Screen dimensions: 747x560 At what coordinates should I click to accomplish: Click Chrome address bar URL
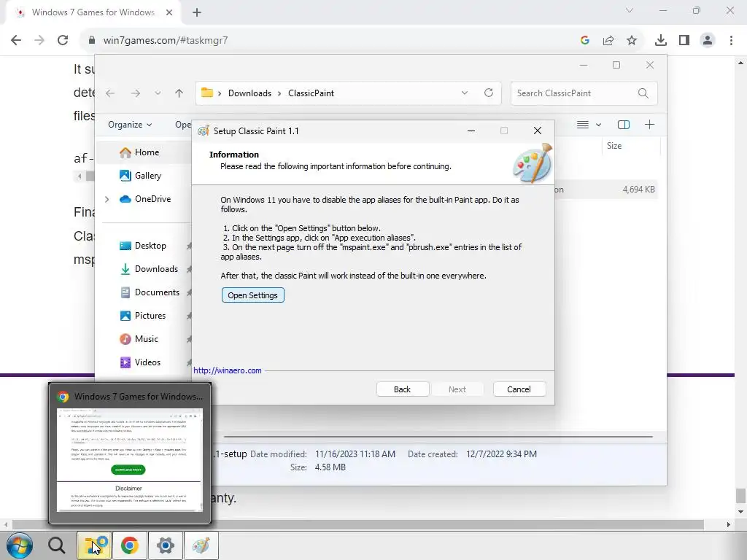(166, 41)
